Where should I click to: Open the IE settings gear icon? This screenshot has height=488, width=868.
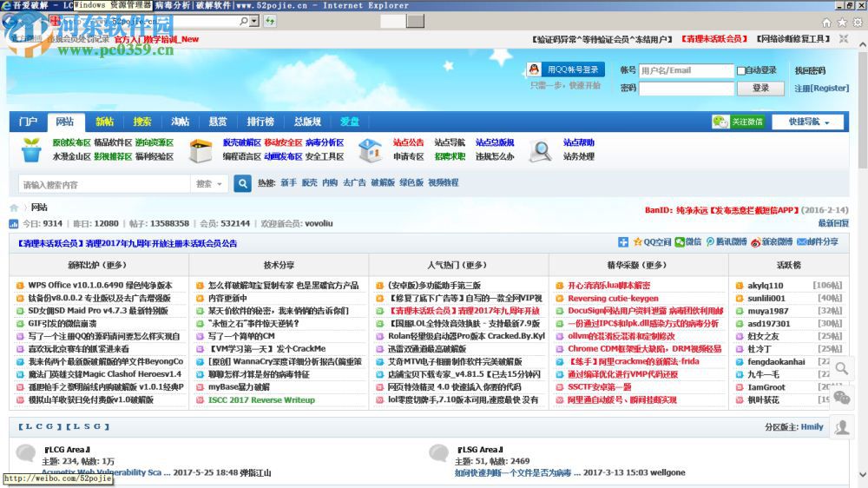pyautogui.click(x=857, y=23)
